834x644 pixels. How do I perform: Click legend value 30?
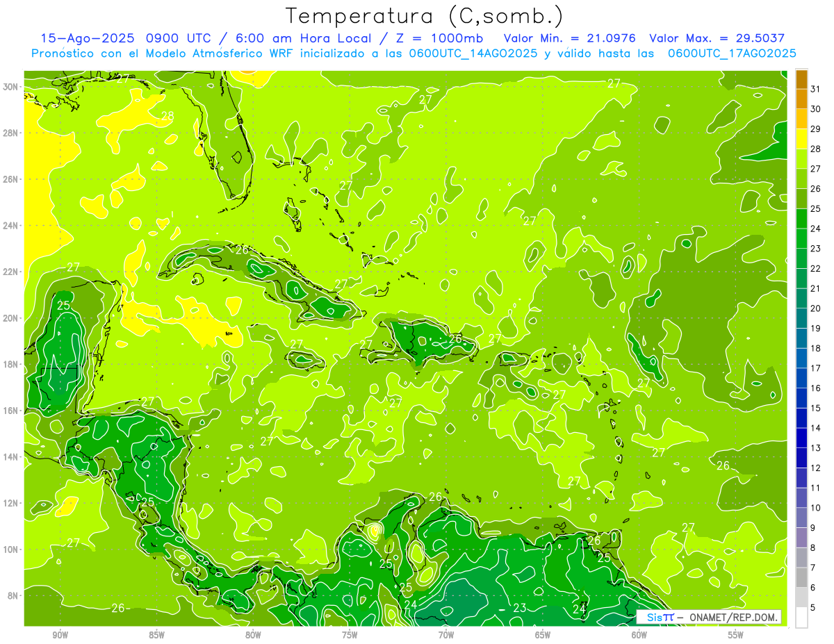[x=815, y=109]
